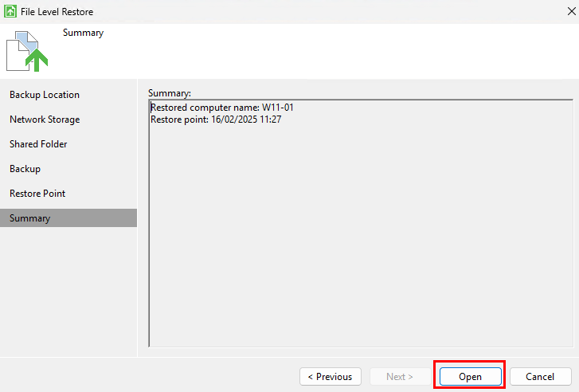The width and height of the screenshot is (579, 392).
Task: Jump to the Restore Point step
Action: (x=37, y=194)
